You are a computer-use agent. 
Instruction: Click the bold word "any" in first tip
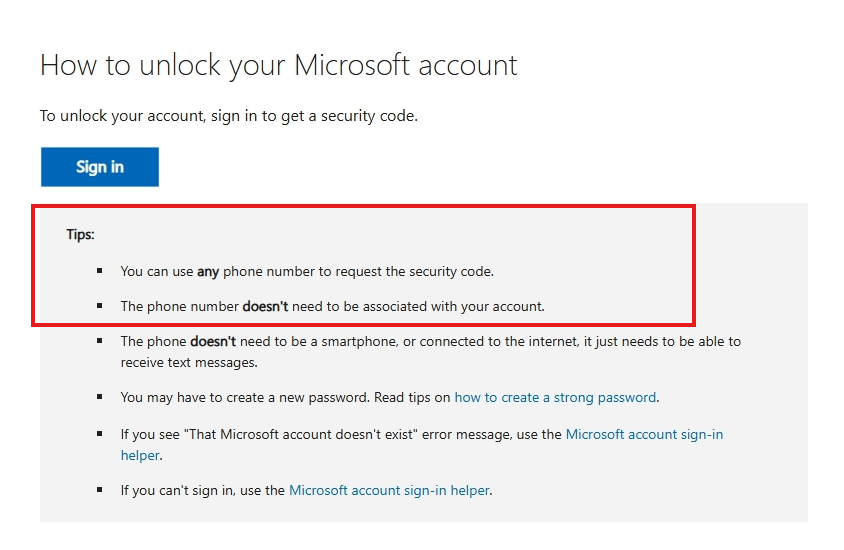pos(208,272)
